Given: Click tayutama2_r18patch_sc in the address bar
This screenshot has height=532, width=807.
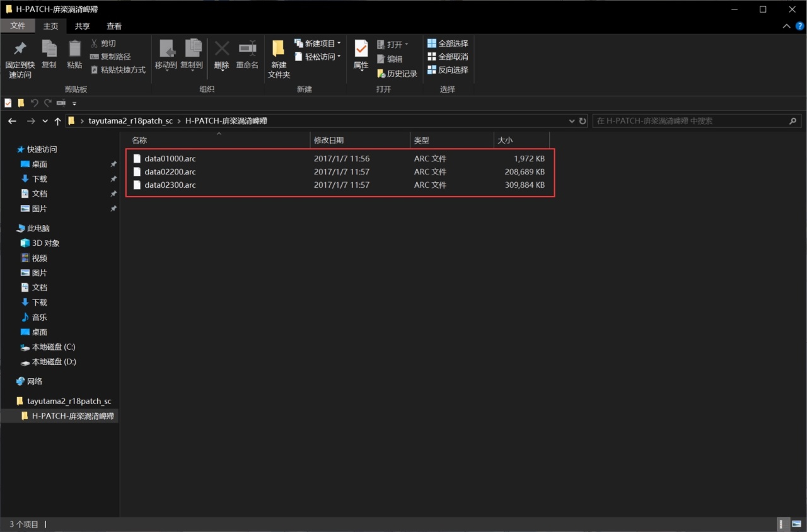Looking at the screenshot, I should point(131,121).
